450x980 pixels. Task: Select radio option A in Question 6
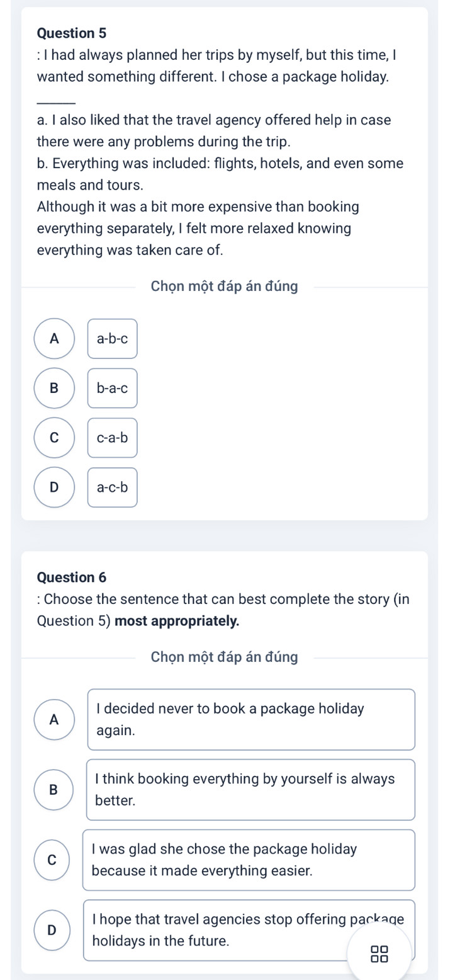point(54,719)
